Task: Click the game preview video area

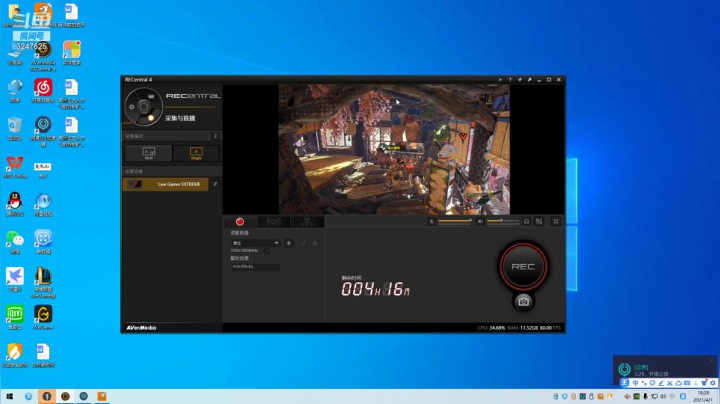Action: [x=394, y=149]
